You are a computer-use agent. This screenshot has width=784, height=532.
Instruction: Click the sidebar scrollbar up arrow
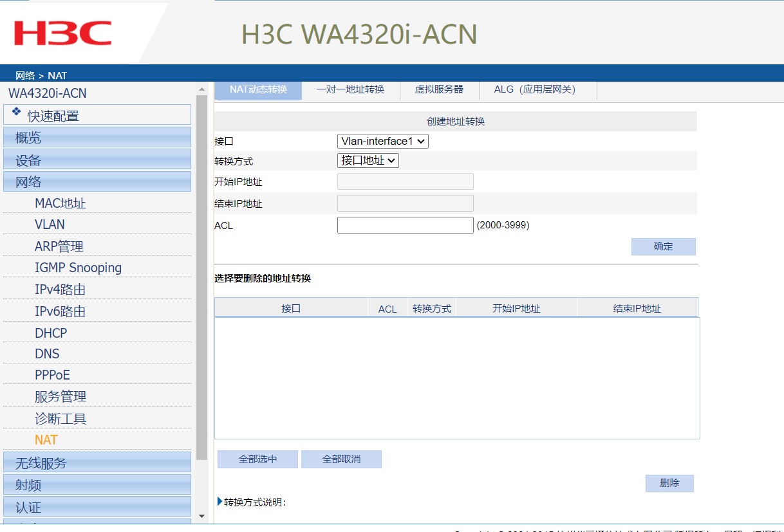point(201,89)
